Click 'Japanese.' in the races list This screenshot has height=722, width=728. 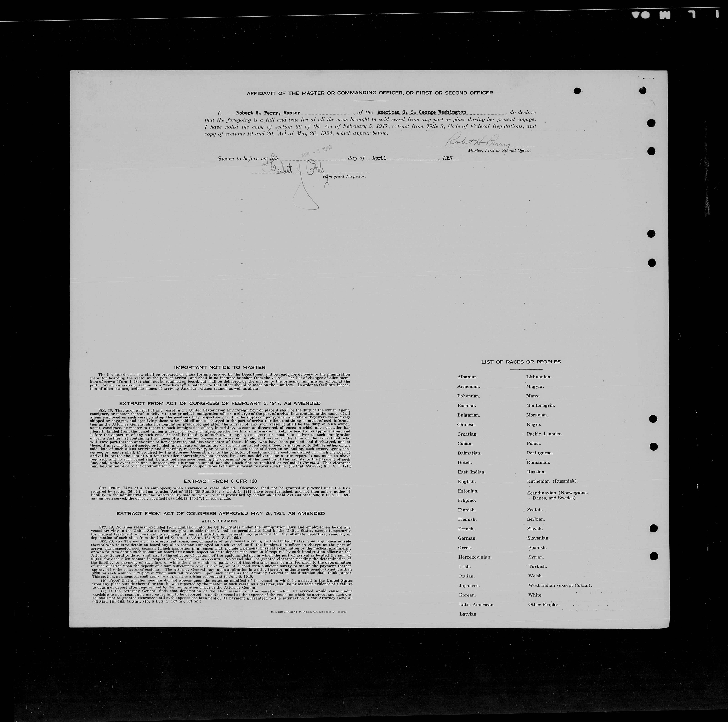point(470,586)
